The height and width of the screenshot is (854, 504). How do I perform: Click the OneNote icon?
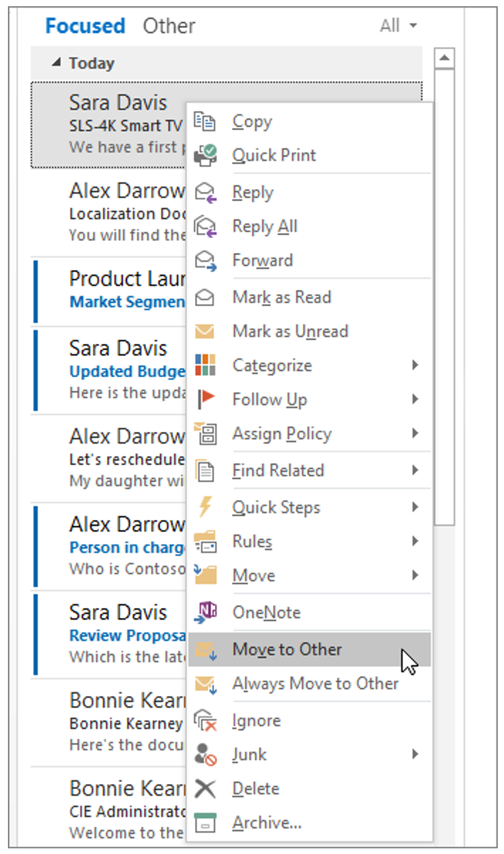click(x=205, y=613)
